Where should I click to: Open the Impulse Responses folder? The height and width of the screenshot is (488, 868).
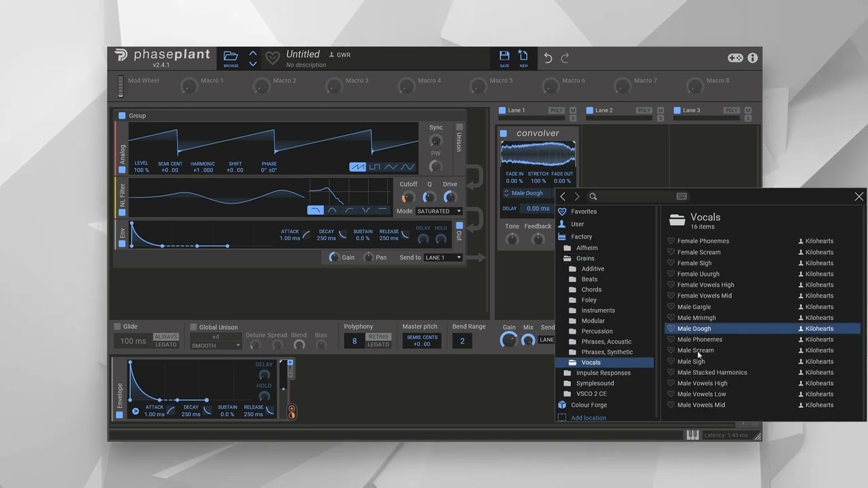(x=604, y=373)
